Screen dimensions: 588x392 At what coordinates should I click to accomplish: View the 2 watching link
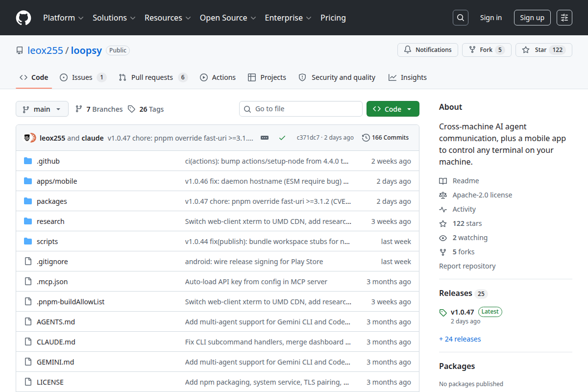464,238
